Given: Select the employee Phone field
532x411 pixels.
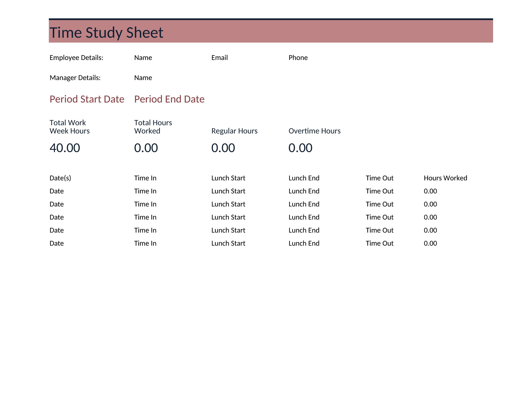Looking at the screenshot, I should pos(298,58).
